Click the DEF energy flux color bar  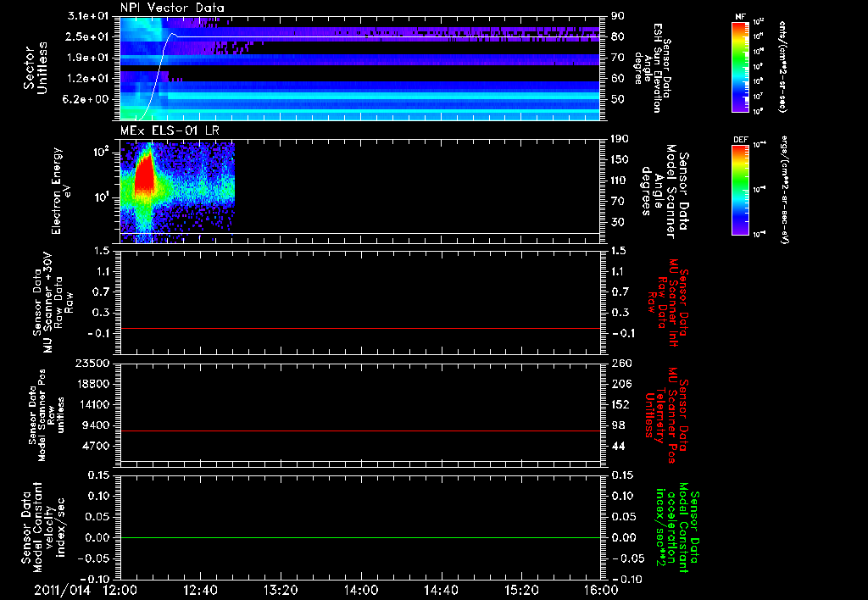pos(740,191)
